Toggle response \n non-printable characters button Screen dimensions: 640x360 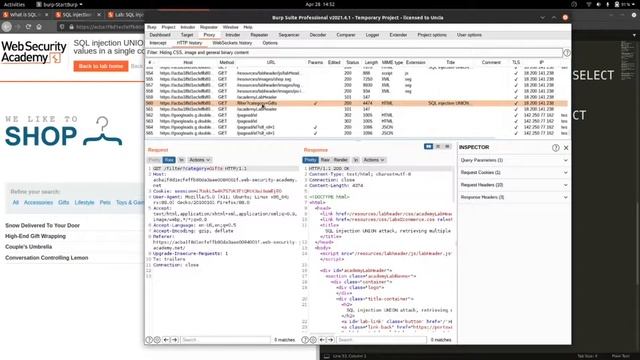pos(356,160)
